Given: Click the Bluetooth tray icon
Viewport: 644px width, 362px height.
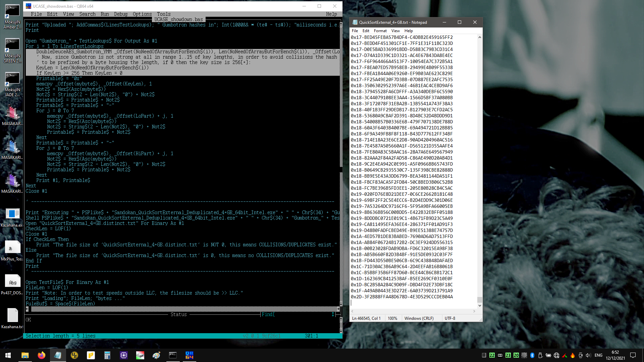Looking at the screenshot, I should [x=532, y=355].
